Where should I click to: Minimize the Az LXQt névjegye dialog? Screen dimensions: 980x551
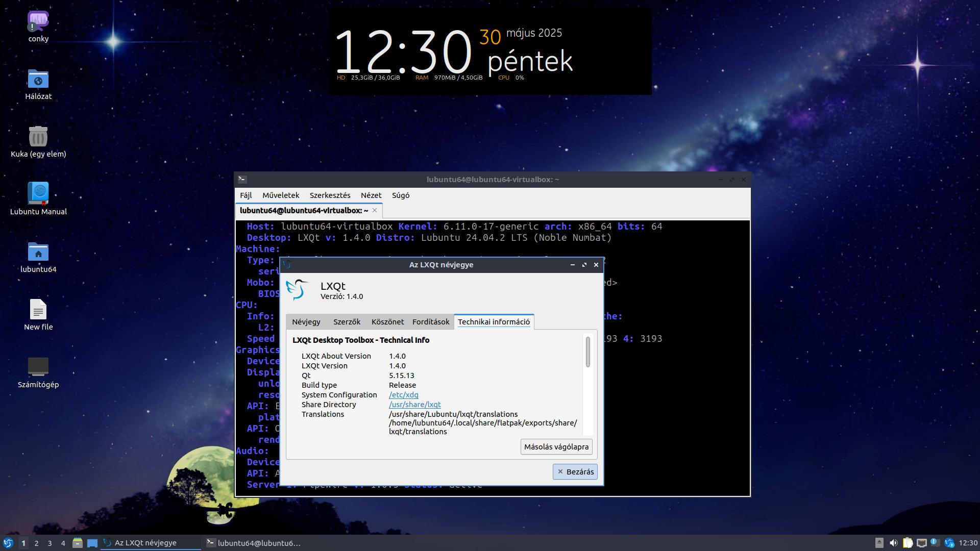572,265
